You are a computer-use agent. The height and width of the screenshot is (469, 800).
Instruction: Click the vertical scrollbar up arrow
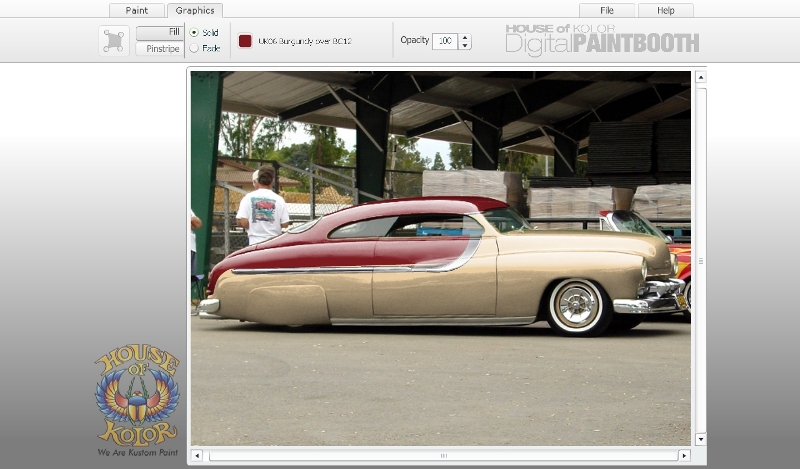700,76
